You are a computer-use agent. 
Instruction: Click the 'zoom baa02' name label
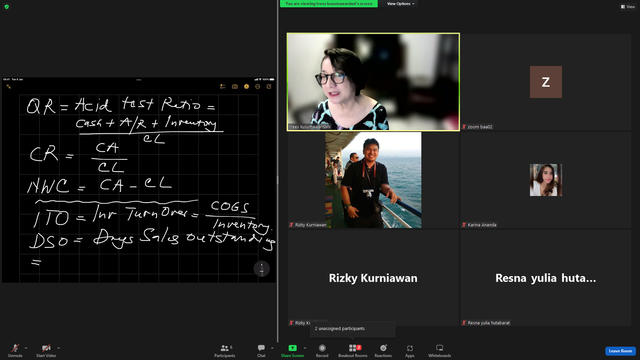[x=480, y=127]
